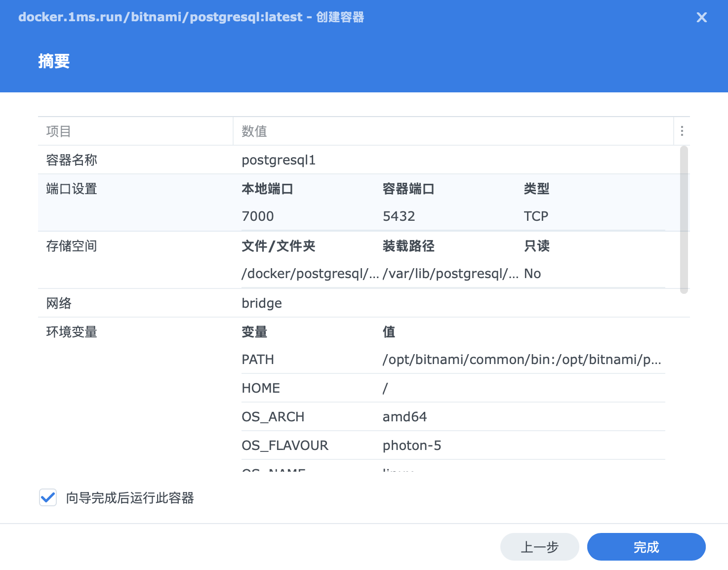
Task: Close the create container dialog
Action: tap(701, 18)
